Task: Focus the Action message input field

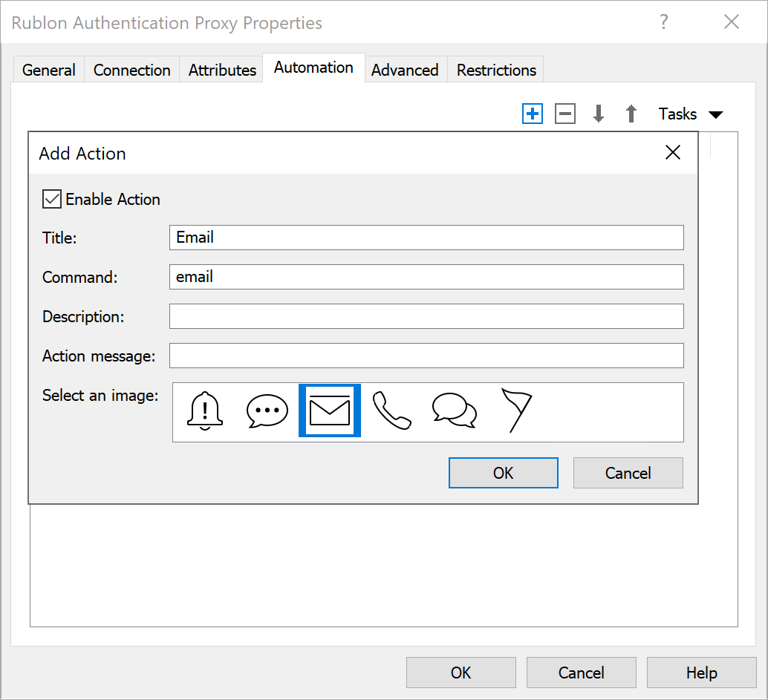Action: [426, 356]
